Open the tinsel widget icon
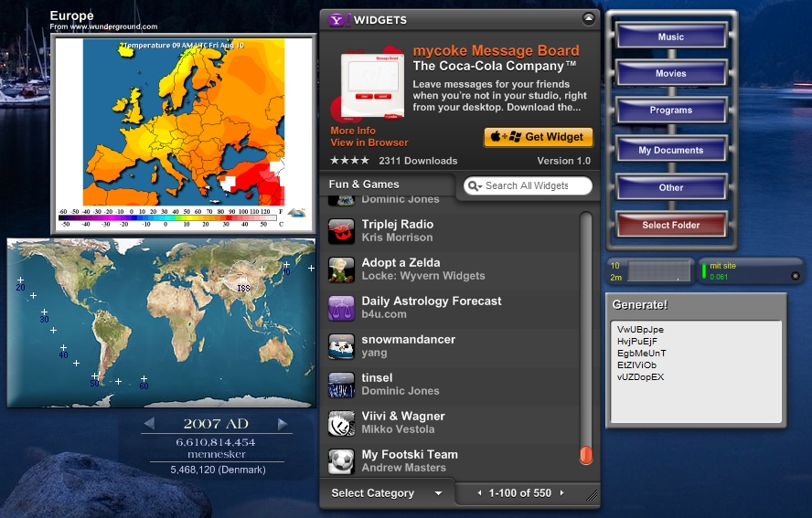This screenshot has height=518, width=812. (341, 385)
